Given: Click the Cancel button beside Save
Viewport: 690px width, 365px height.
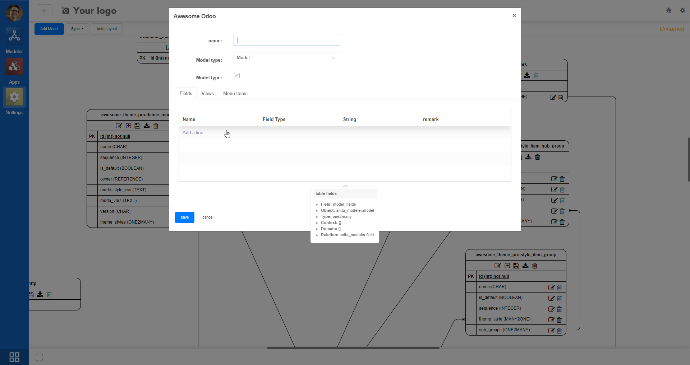Looking at the screenshot, I should click(x=207, y=217).
